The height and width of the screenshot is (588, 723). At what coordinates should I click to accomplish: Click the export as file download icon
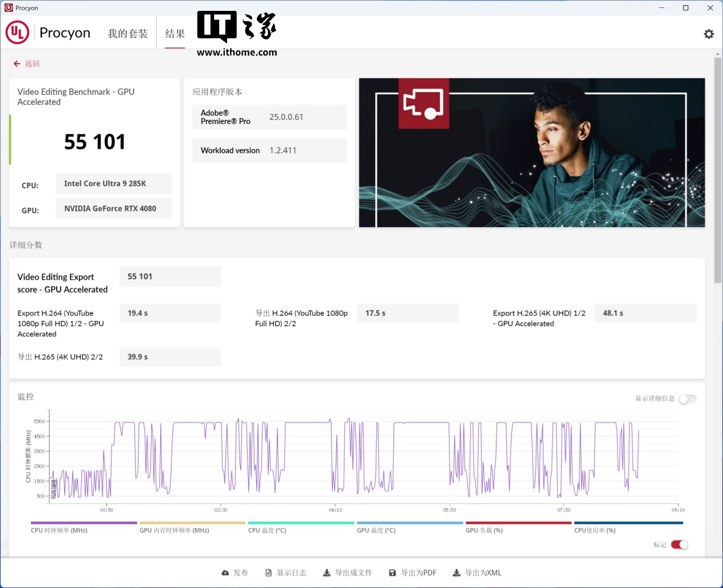(x=327, y=573)
